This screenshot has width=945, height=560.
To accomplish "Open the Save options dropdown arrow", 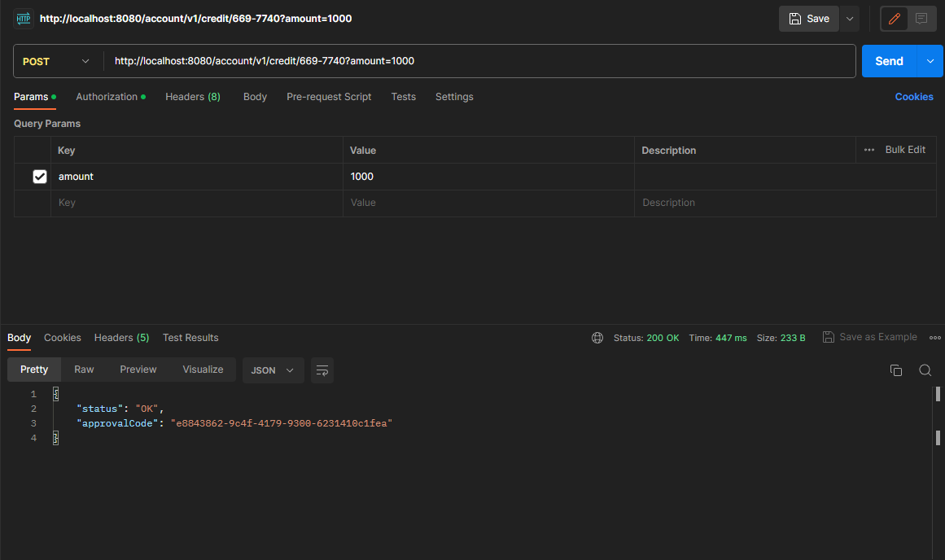I will [x=850, y=19].
